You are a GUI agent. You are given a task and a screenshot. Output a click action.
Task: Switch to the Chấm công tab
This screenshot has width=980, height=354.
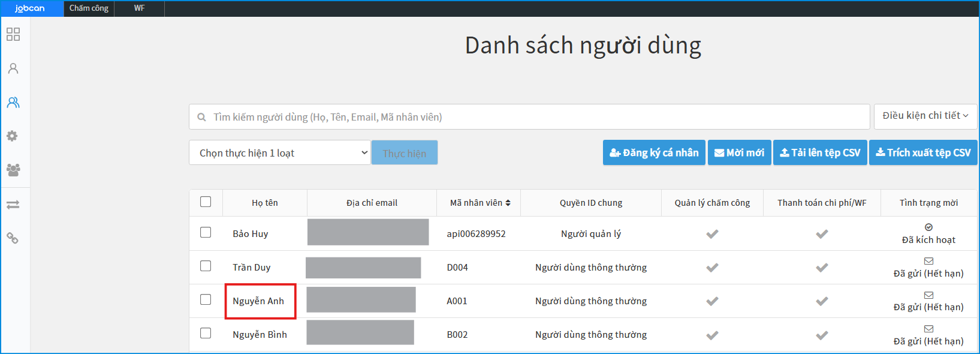click(x=89, y=8)
